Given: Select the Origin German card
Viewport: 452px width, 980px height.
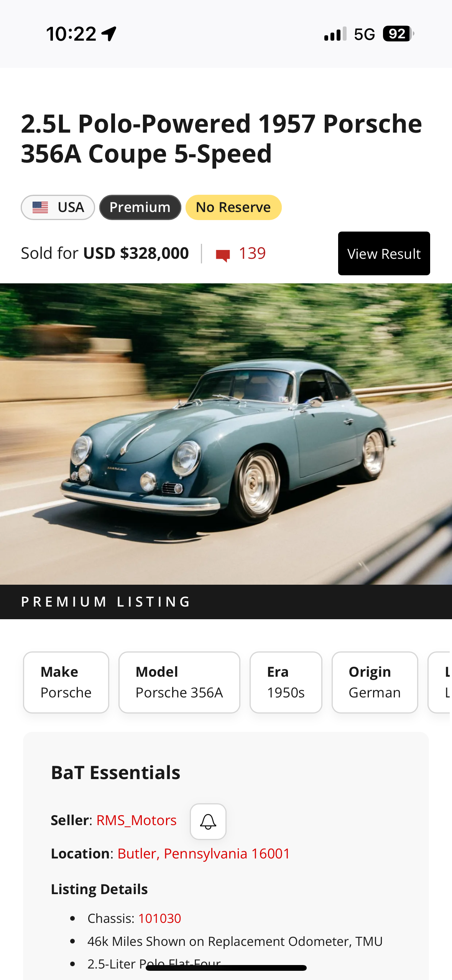Looking at the screenshot, I should (x=375, y=682).
